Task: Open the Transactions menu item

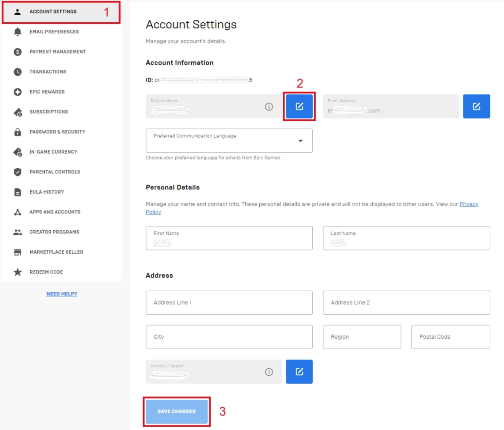Action: coord(48,72)
